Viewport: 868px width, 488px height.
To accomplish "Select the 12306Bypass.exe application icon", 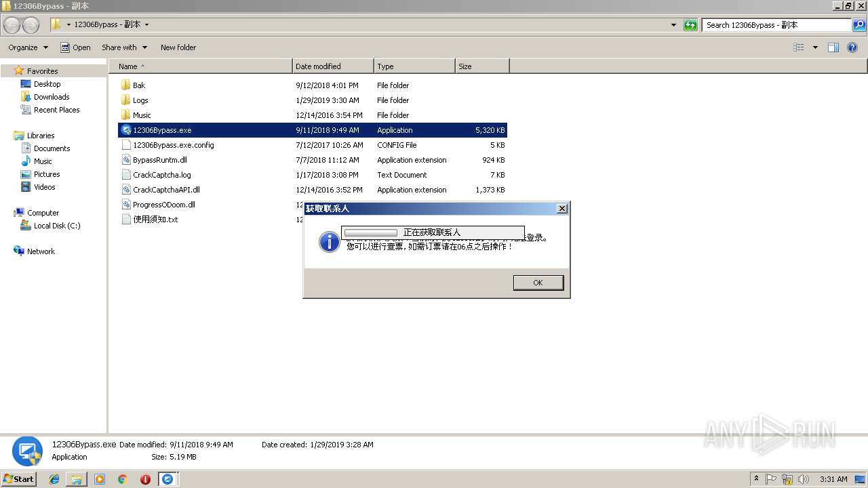I will (125, 130).
